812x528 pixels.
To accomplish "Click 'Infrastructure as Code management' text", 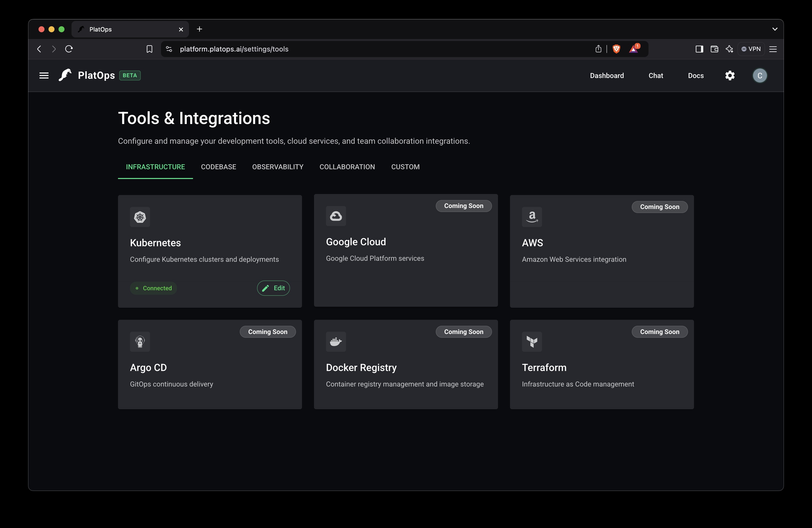I will pos(578,384).
